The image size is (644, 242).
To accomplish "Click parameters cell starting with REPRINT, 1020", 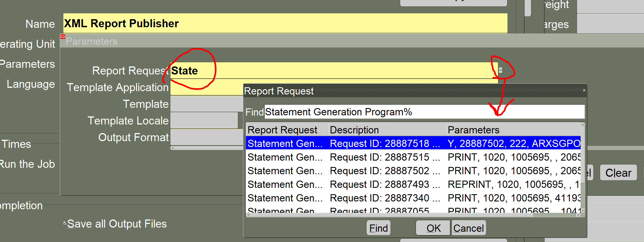I will coord(514,184).
